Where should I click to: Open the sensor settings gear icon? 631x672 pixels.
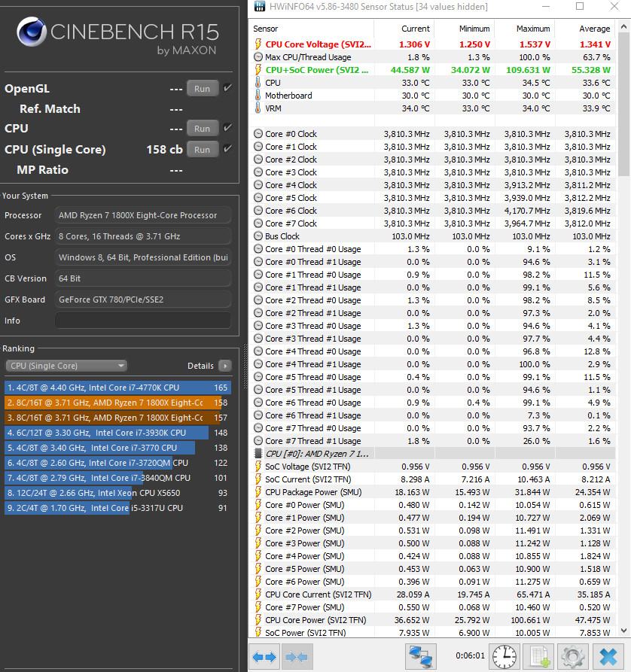click(573, 656)
